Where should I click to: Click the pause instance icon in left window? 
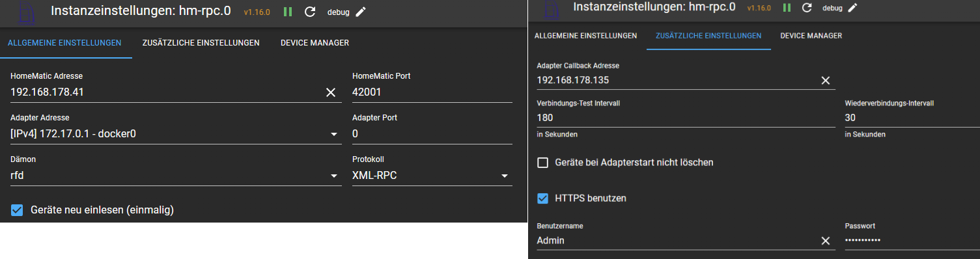click(288, 12)
